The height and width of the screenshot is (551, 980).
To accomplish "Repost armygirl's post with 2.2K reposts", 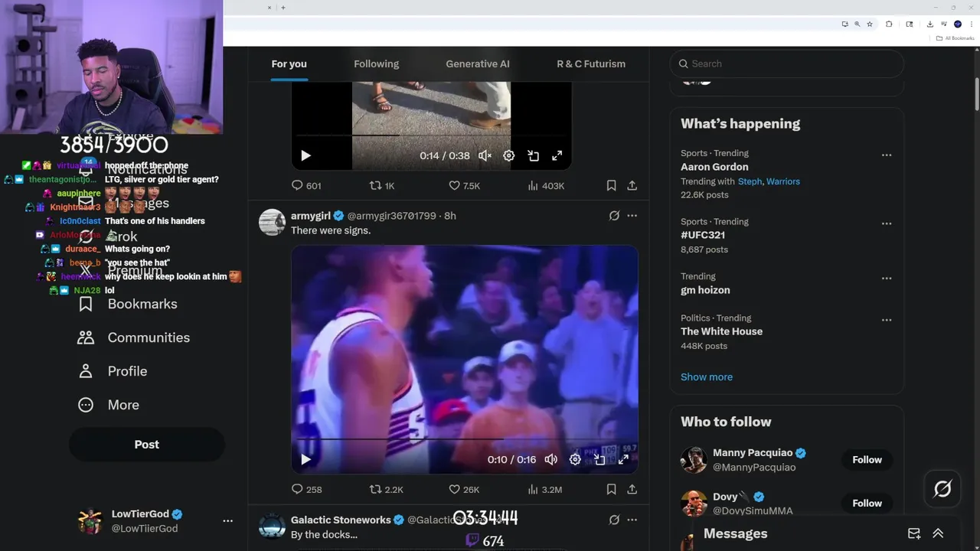I will (386, 489).
